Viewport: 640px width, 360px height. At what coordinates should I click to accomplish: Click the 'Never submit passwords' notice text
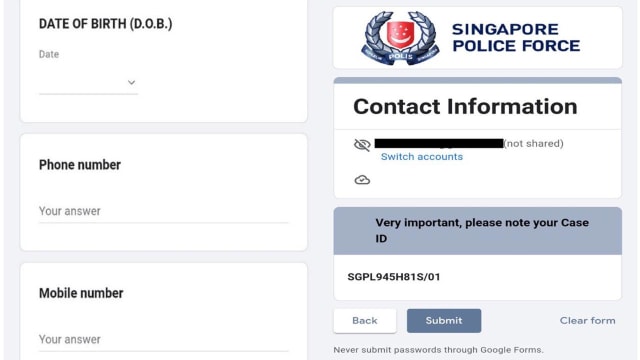[x=438, y=350]
